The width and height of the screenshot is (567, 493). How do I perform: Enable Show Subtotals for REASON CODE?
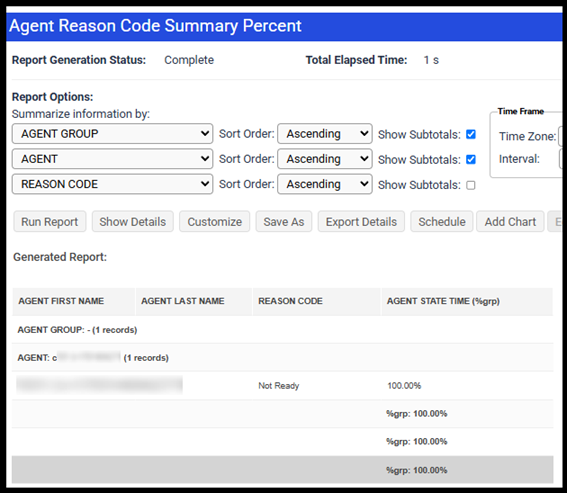(471, 185)
